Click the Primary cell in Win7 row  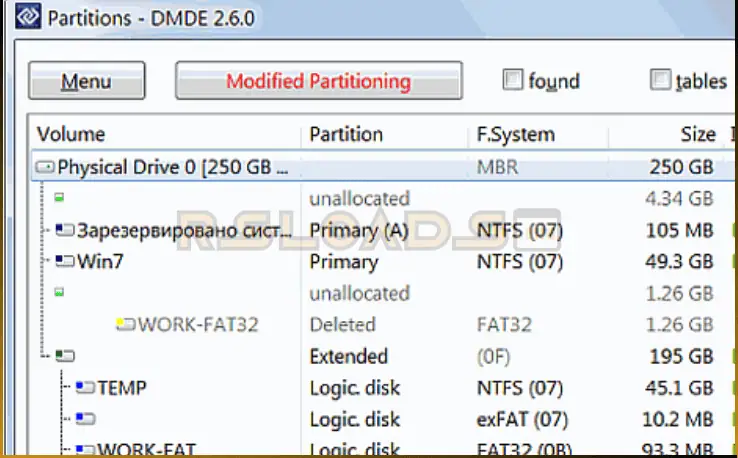tap(344, 262)
